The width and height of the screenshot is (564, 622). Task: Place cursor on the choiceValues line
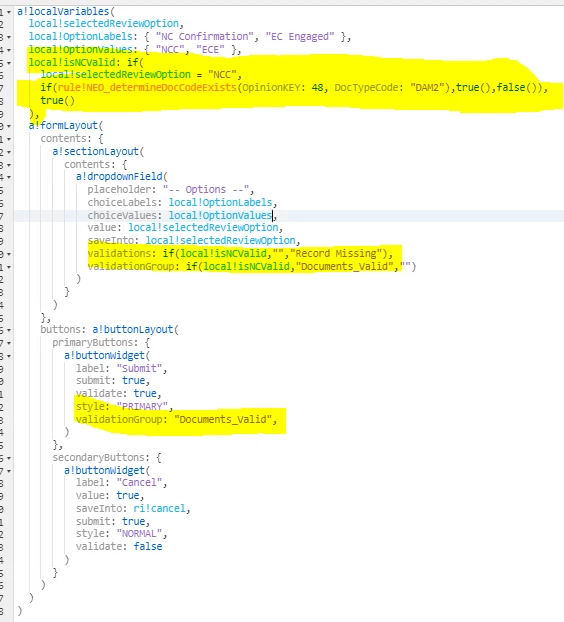(x=289, y=215)
